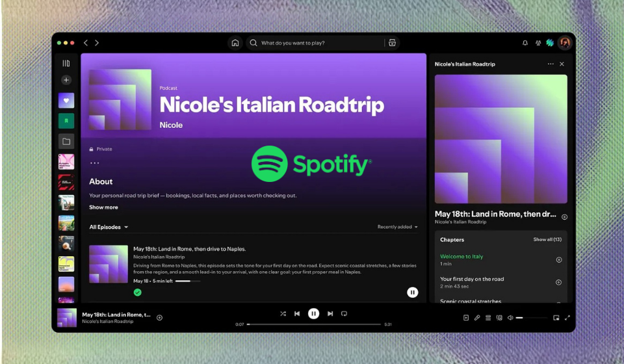Open the Home page icon

(235, 42)
